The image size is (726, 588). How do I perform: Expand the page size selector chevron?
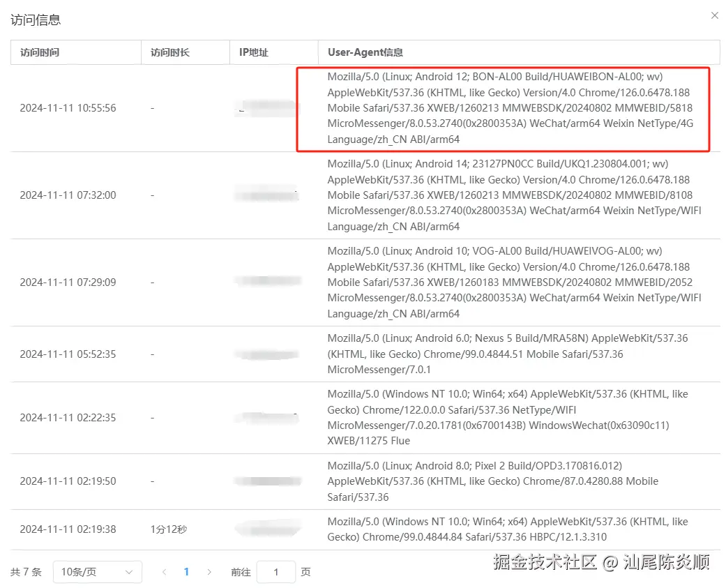(129, 571)
